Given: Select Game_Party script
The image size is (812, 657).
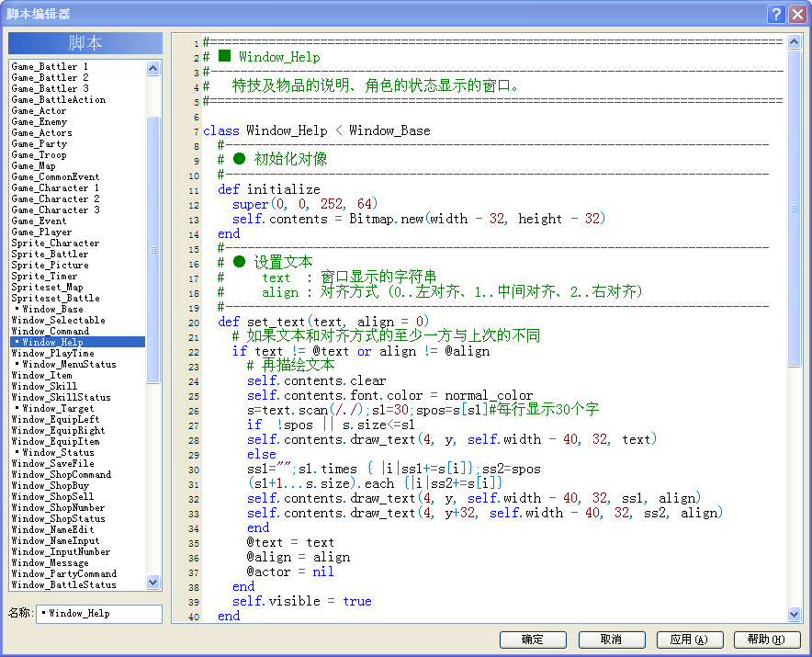Looking at the screenshot, I should [78, 143].
